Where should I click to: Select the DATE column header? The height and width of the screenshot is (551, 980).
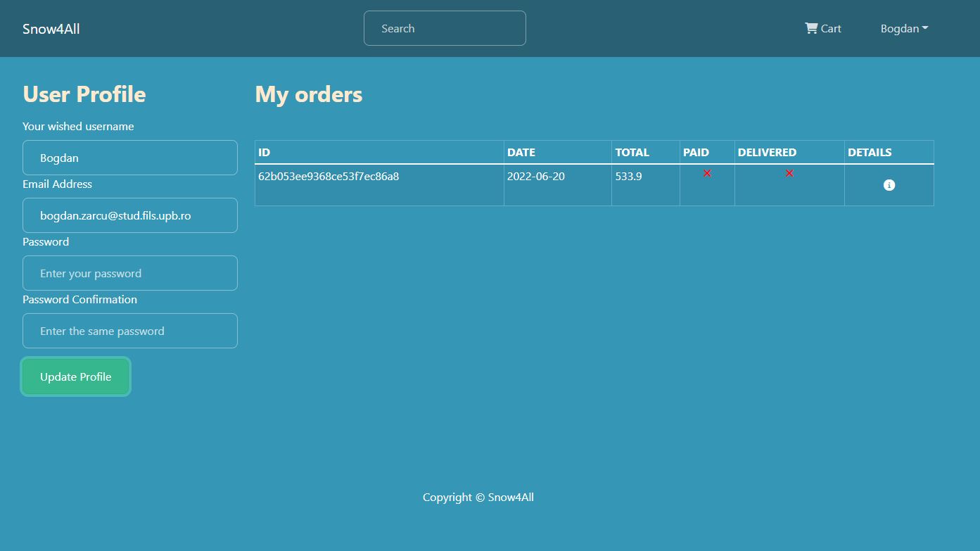(x=521, y=152)
